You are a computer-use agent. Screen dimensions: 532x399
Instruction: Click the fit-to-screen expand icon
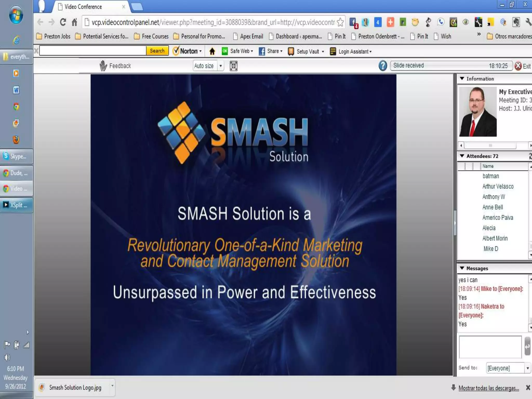coord(233,66)
